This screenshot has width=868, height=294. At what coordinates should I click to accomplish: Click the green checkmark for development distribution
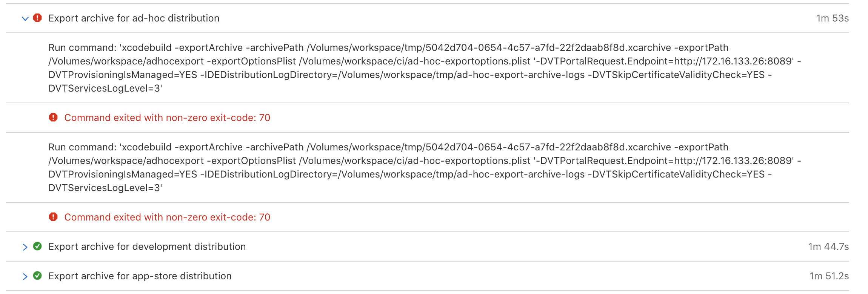pos(37,246)
